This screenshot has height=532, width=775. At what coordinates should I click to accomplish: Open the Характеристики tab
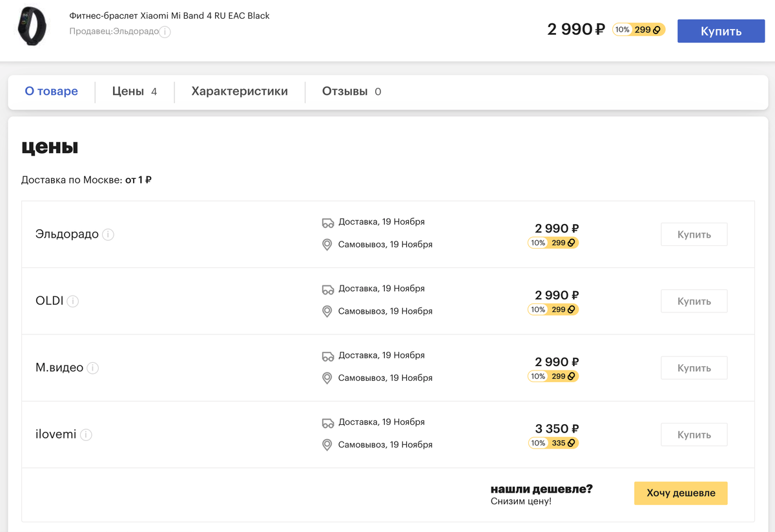tap(240, 92)
